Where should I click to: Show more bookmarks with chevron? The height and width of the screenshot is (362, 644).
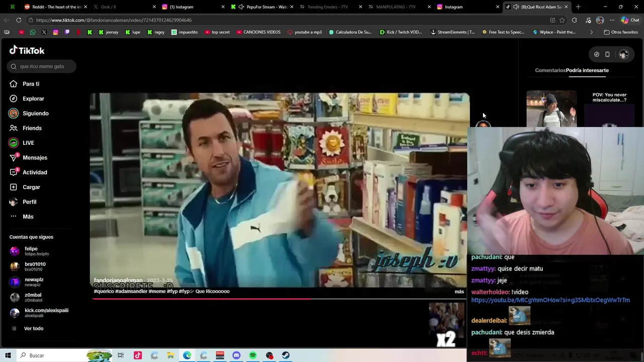[591, 32]
